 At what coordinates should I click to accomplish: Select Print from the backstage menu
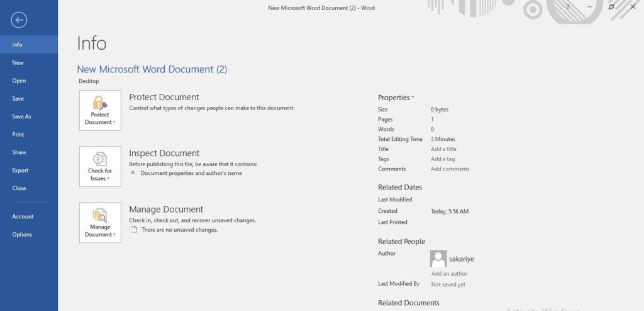click(18, 135)
